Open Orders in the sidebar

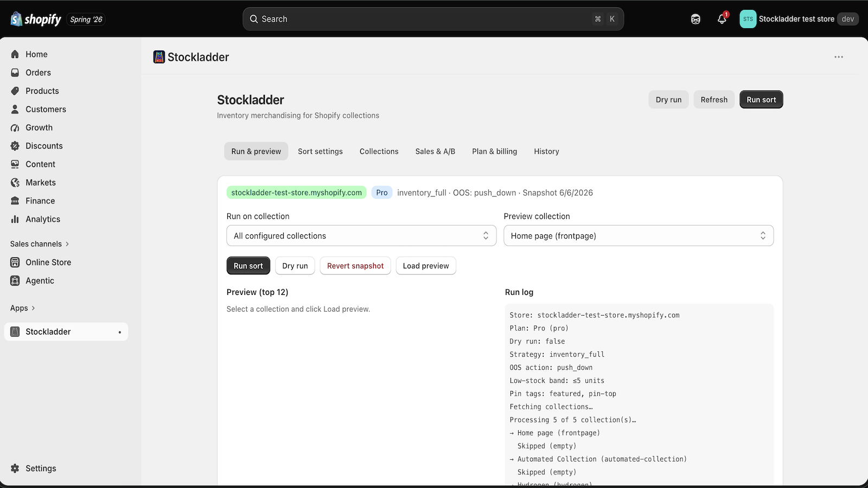(66, 73)
